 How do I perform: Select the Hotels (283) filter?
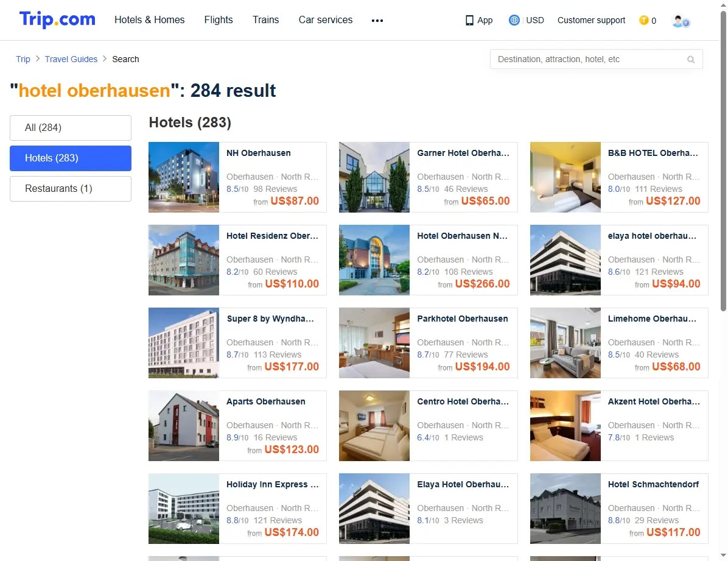[71, 158]
